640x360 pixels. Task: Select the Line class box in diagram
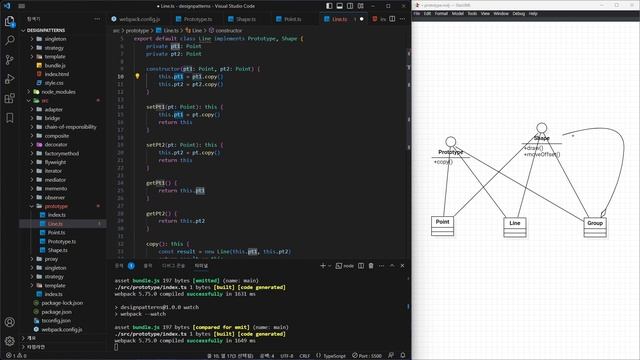(515, 227)
